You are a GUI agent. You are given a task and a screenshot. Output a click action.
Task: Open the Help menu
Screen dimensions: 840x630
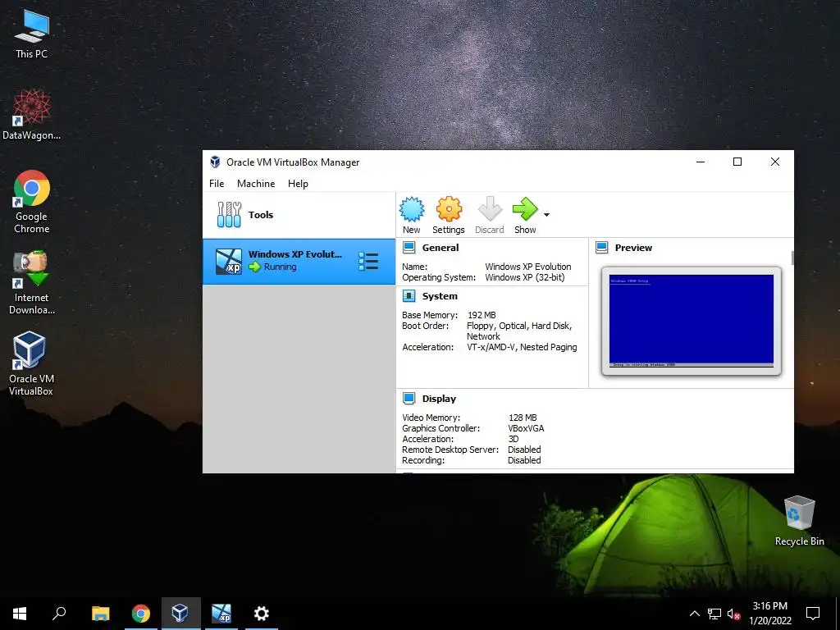point(298,183)
